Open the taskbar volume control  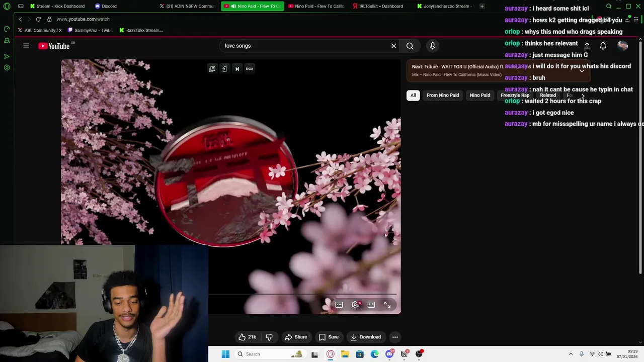pos(600,354)
